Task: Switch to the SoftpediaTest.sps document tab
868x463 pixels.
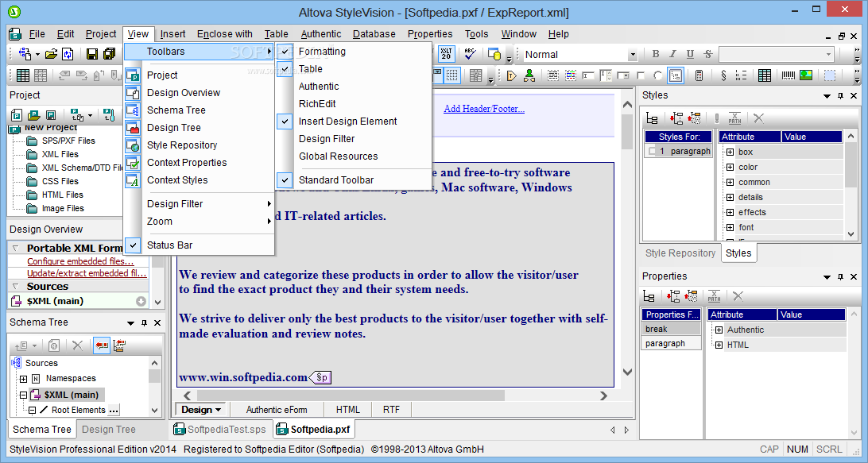Action: click(x=219, y=430)
